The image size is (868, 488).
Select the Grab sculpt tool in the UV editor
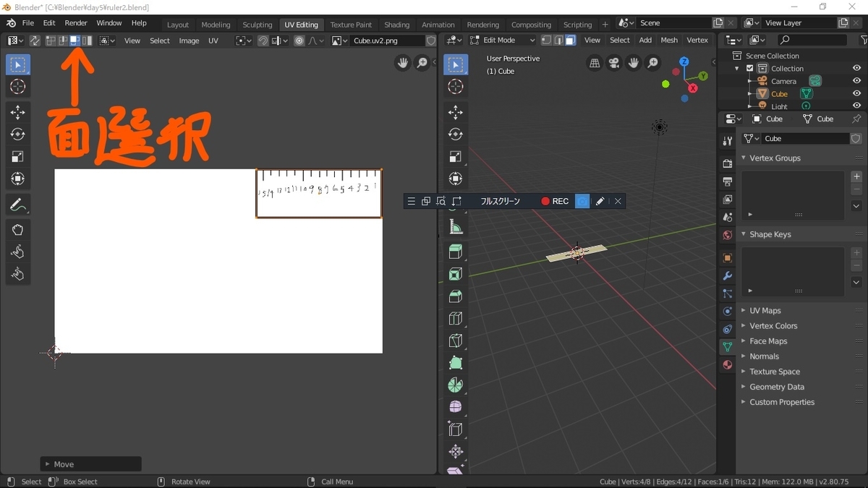click(18, 230)
